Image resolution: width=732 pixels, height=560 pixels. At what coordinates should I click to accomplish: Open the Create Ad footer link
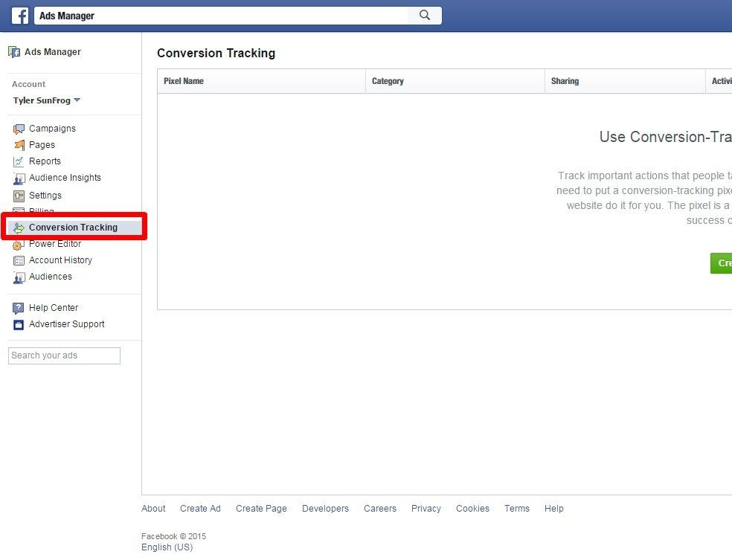(x=200, y=509)
